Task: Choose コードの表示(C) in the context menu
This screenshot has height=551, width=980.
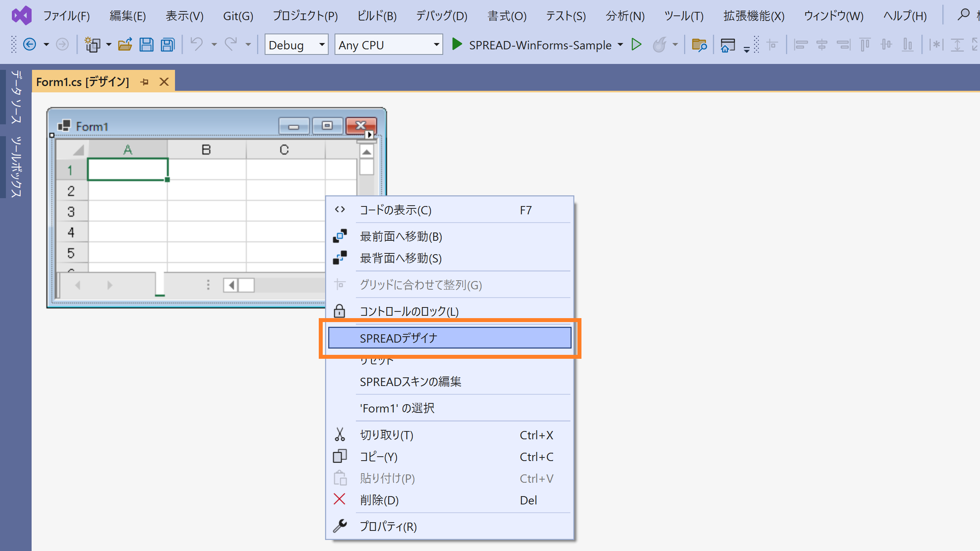Action: (x=450, y=210)
